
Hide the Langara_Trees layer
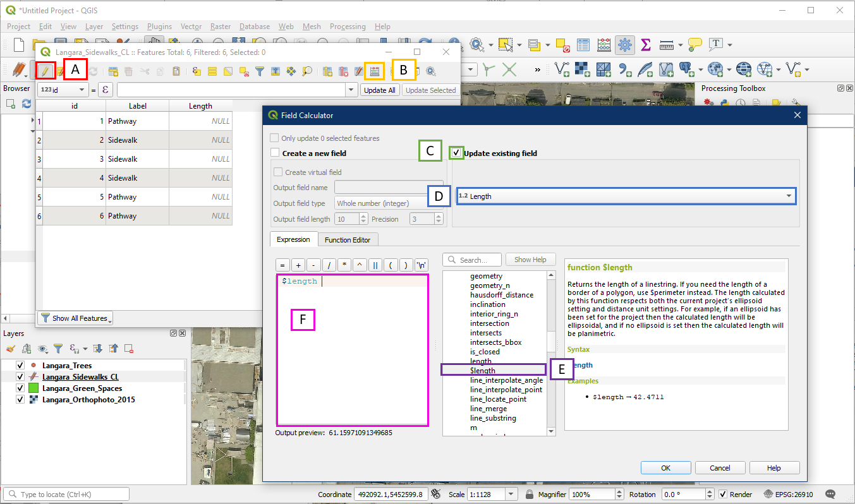click(x=20, y=365)
